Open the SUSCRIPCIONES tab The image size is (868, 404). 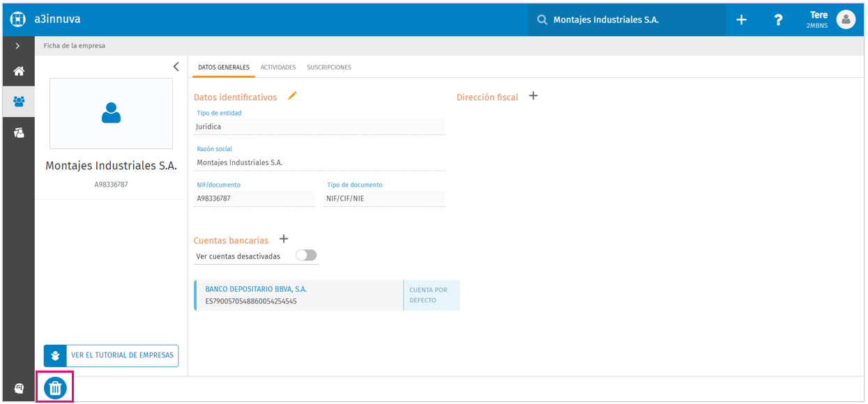point(329,68)
